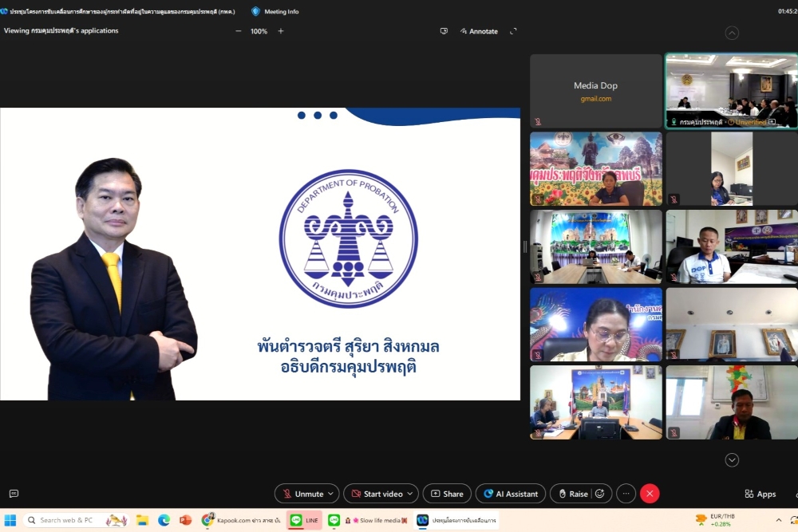Viewport: 798px width, 532px height.
Task: Open the reactions emoji picker
Action: coord(600,494)
